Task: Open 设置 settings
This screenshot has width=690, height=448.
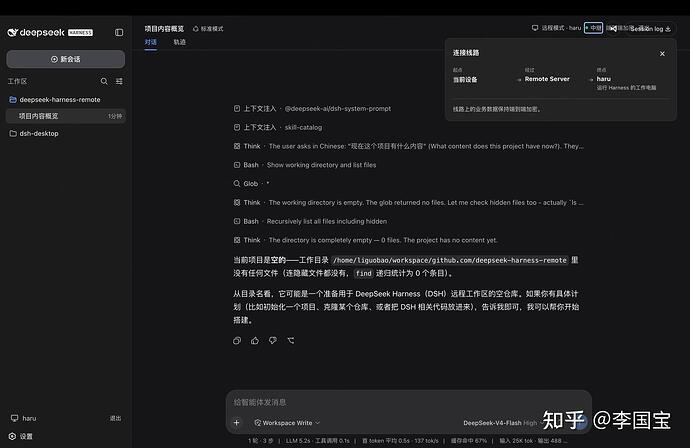Action: (x=21, y=436)
